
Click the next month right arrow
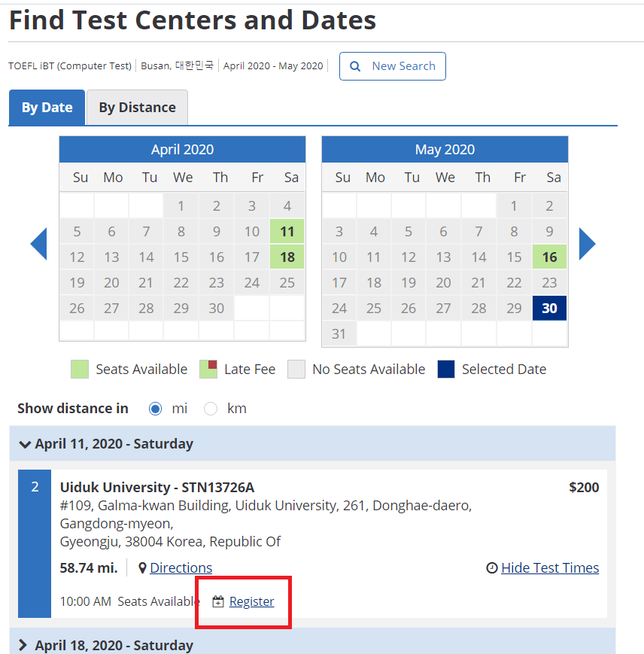(587, 244)
